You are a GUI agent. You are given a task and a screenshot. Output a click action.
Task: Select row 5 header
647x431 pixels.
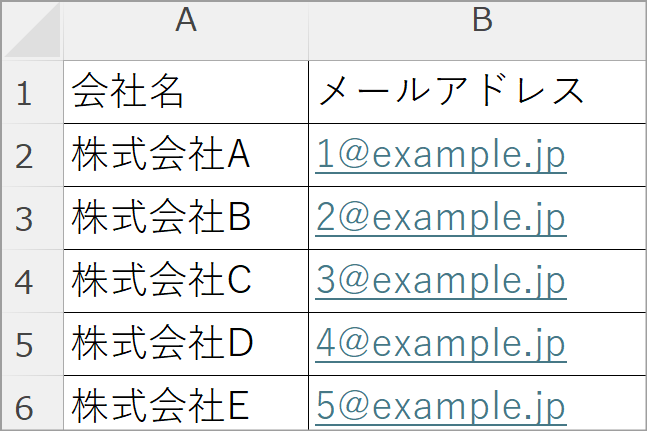coord(32,344)
